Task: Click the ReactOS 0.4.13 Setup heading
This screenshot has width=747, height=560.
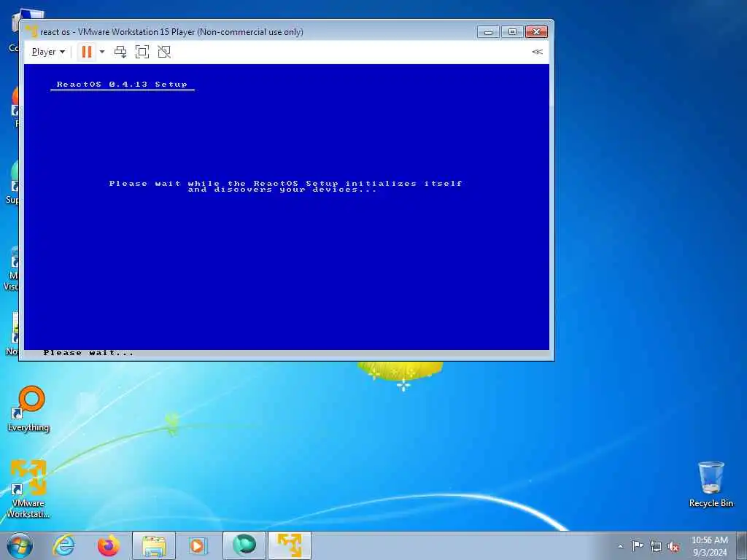Action: click(x=122, y=85)
